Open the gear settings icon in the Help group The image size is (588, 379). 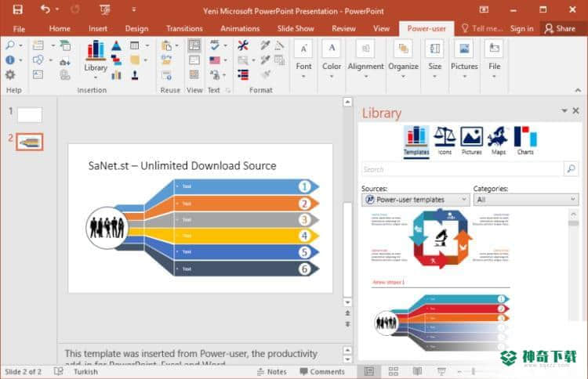click(10, 74)
